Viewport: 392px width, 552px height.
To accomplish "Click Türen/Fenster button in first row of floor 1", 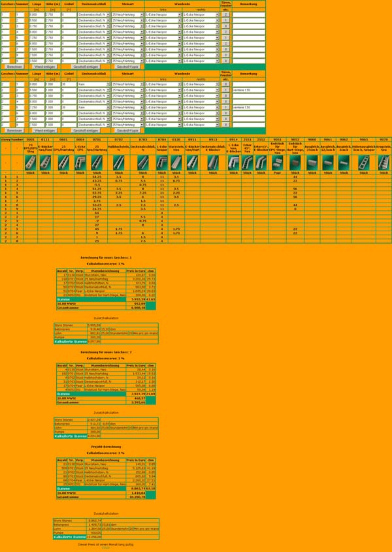I will tap(225, 14).
